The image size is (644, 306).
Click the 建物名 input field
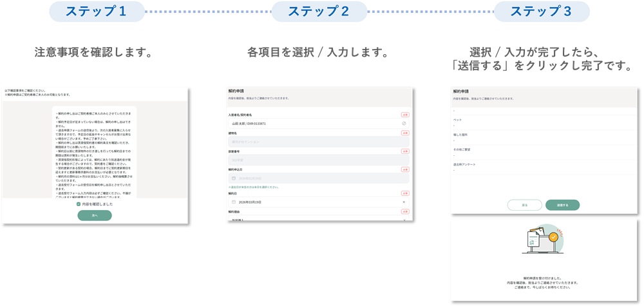(x=319, y=142)
